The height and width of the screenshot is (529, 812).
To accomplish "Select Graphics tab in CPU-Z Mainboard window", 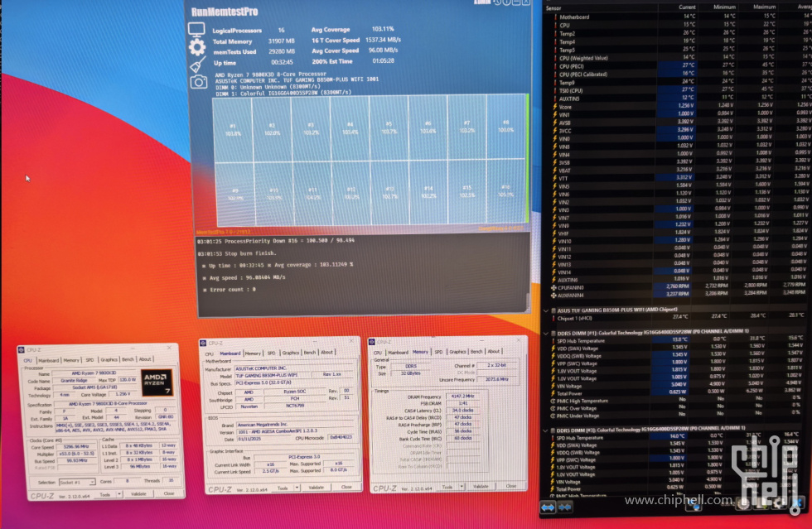I will coord(291,353).
